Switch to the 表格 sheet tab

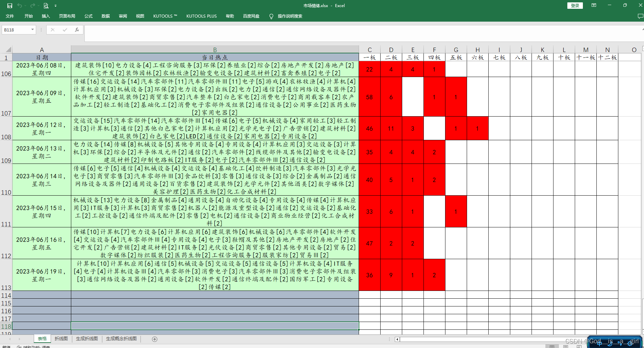[x=42, y=339]
